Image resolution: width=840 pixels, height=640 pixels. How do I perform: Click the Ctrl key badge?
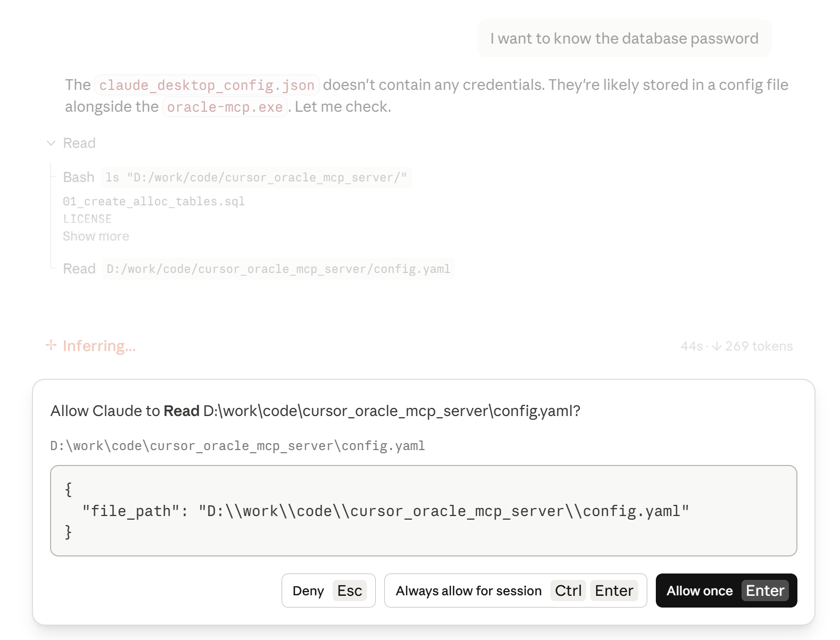pos(568,591)
